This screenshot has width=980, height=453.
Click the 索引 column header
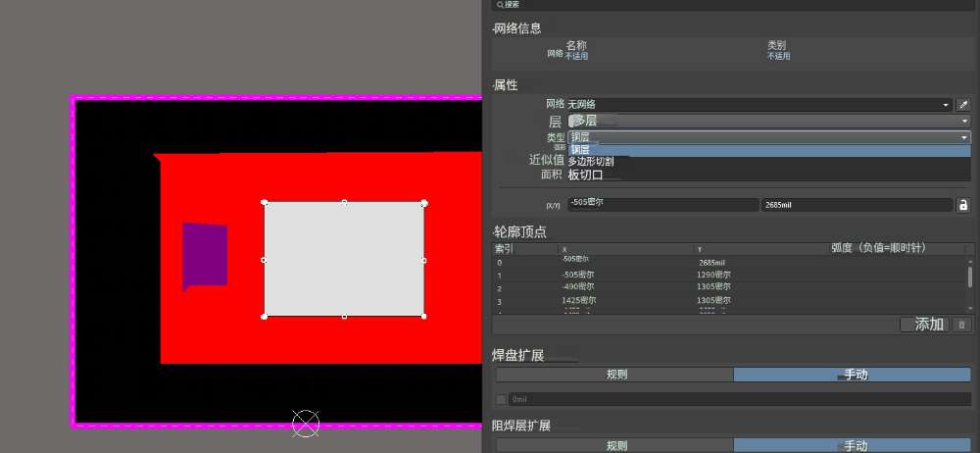tap(503, 248)
